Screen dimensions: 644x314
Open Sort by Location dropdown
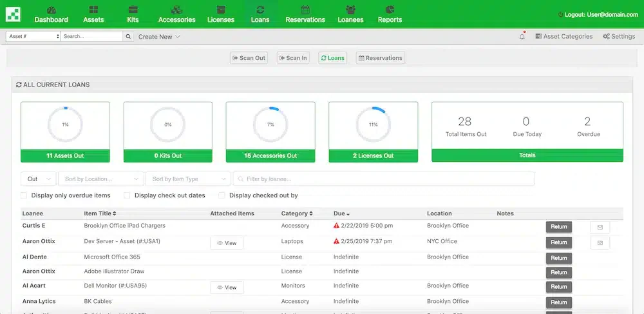pyautogui.click(x=102, y=179)
